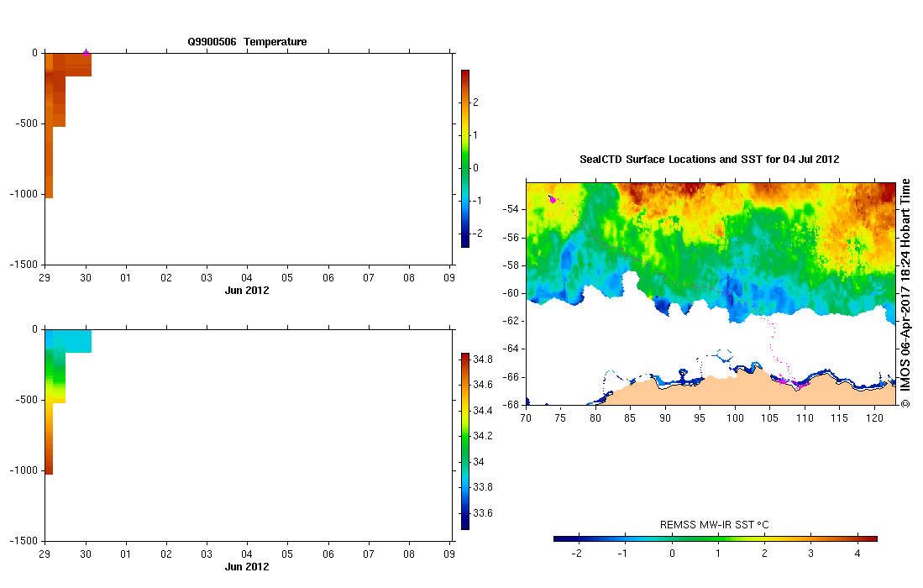Click the '0' value on SST color bar
The image size is (923, 588).
click(x=672, y=554)
